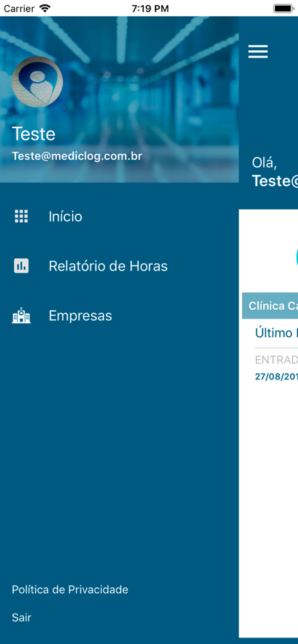This screenshot has height=644, width=298.
Task: Tap the 27/08 entry date
Action: tap(277, 377)
